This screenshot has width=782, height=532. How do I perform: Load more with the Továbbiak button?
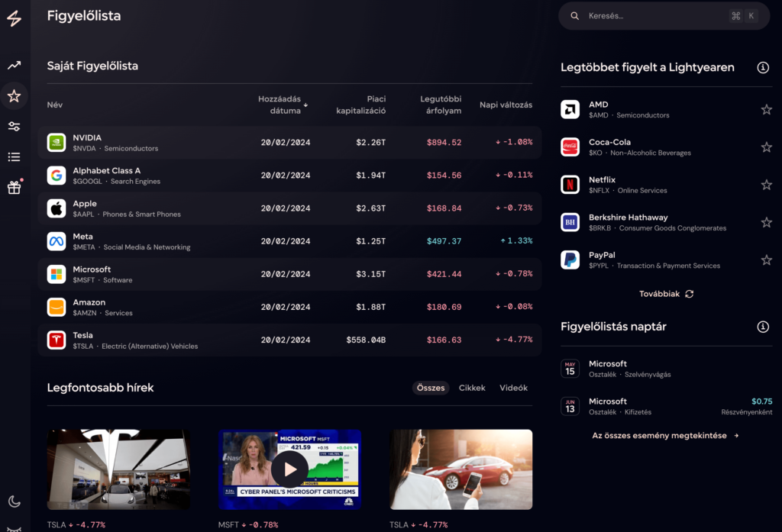pyautogui.click(x=666, y=294)
